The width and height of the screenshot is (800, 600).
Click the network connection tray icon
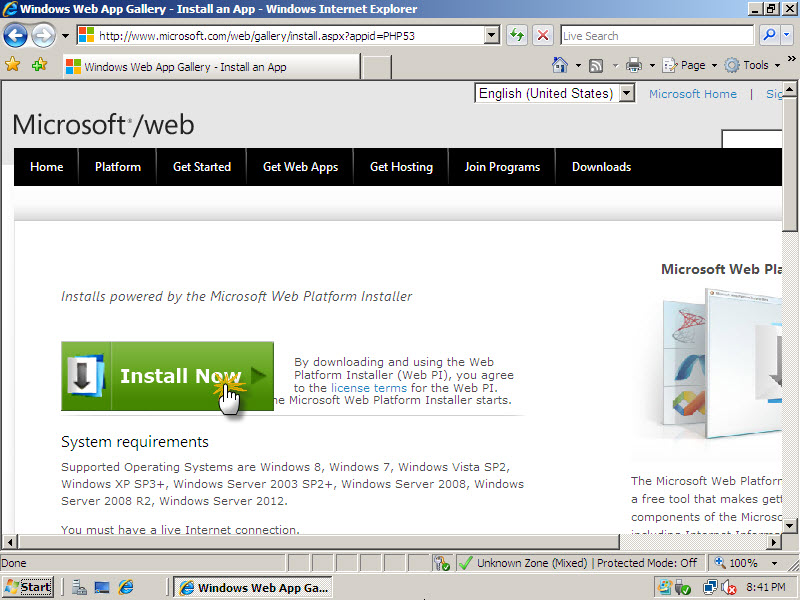tap(710, 588)
